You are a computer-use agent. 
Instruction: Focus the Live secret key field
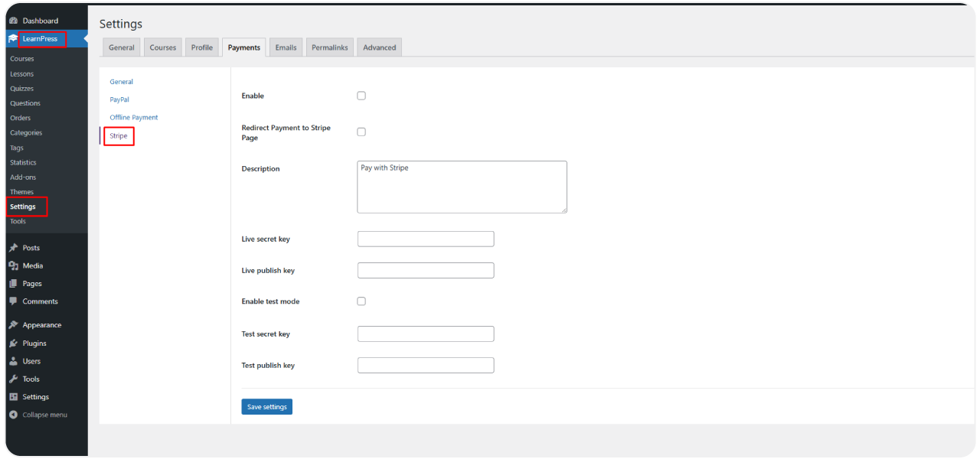(426, 239)
